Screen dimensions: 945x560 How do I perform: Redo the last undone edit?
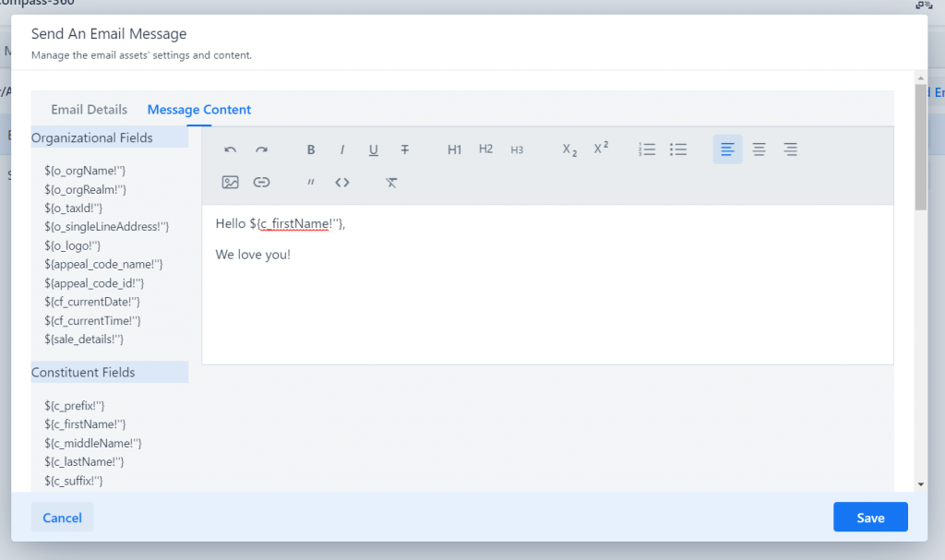[261, 149]
